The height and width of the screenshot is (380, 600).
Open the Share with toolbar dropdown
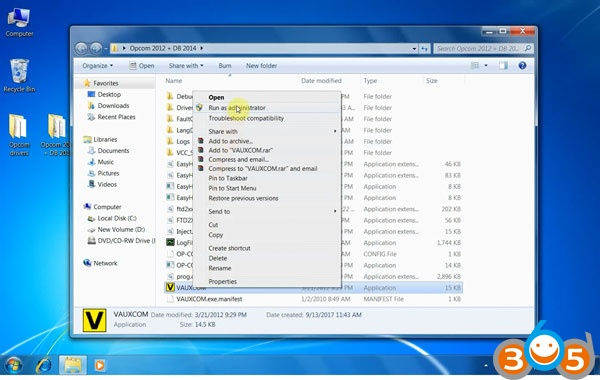coord(186,66)
